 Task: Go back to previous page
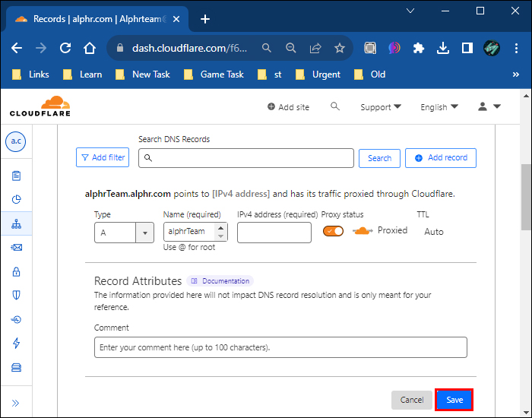click(17, 48)
